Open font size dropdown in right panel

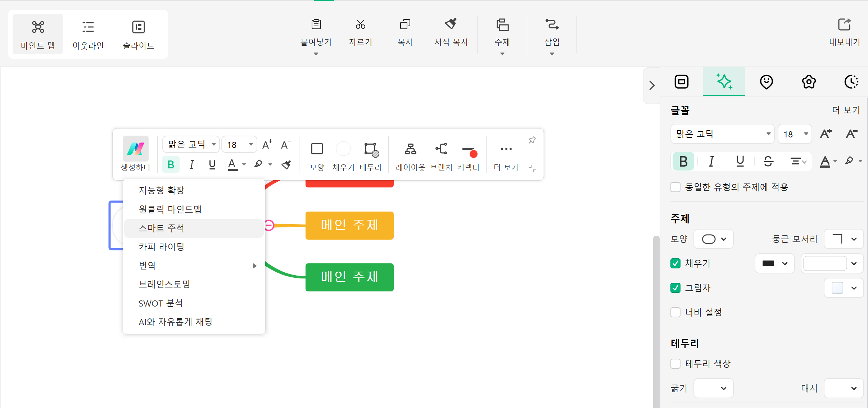point(795,134)
